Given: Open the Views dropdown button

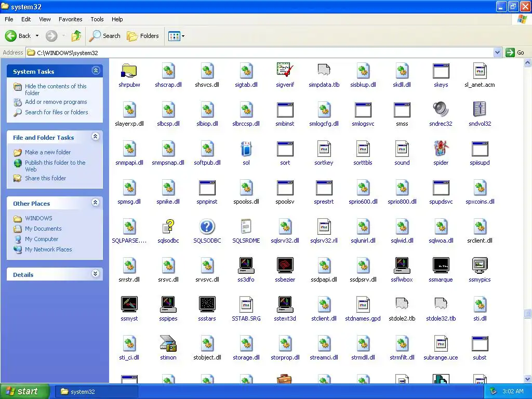Looking at the screenshot, I should (x=177, y=36).
